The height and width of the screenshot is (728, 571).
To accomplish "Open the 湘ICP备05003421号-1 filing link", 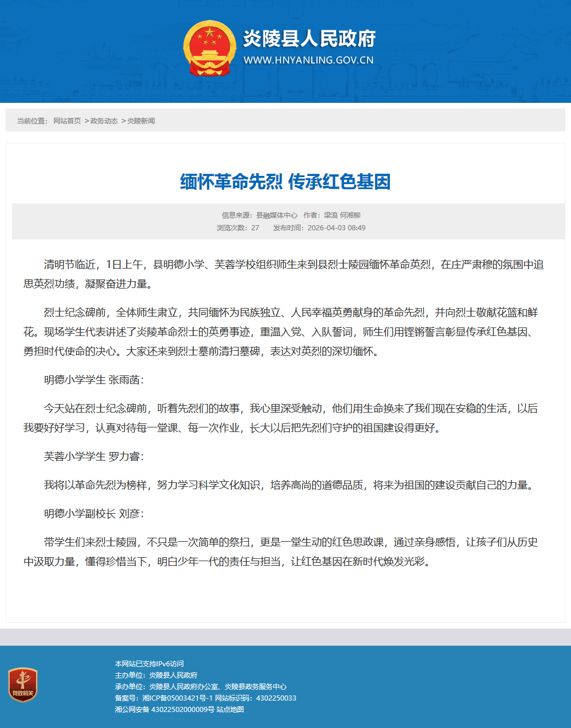I will pos(177,698).
